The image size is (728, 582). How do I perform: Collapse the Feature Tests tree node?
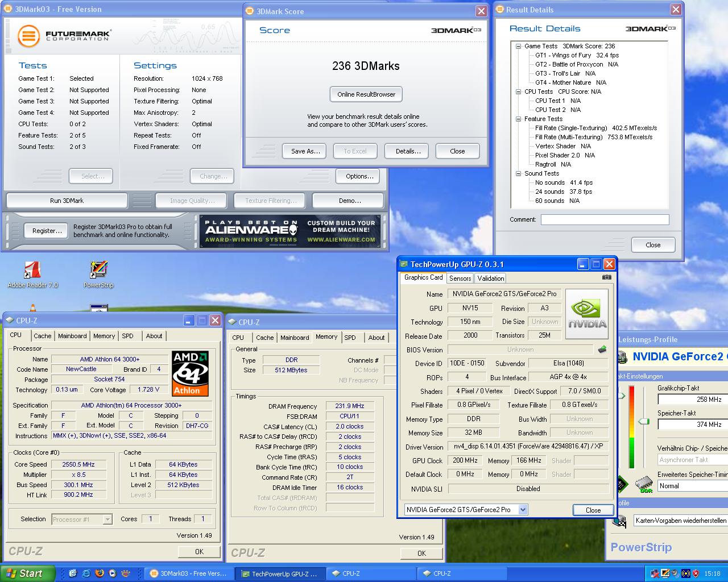point(519,119)
